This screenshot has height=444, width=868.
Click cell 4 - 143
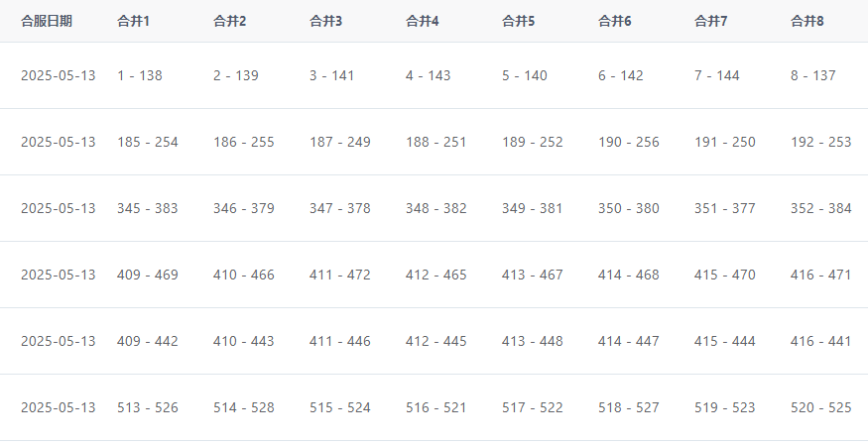point(428,75)
